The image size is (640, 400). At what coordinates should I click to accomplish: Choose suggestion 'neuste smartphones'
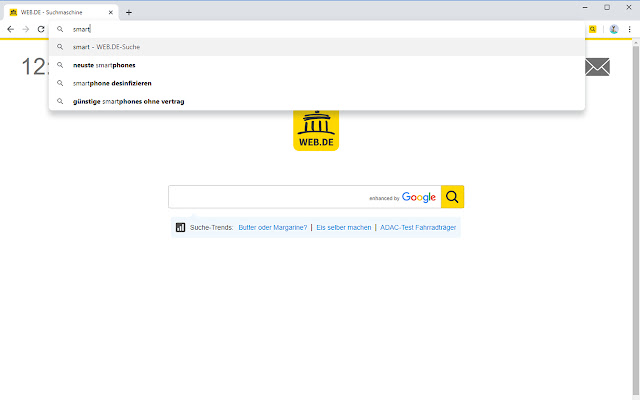pos(317,65)
